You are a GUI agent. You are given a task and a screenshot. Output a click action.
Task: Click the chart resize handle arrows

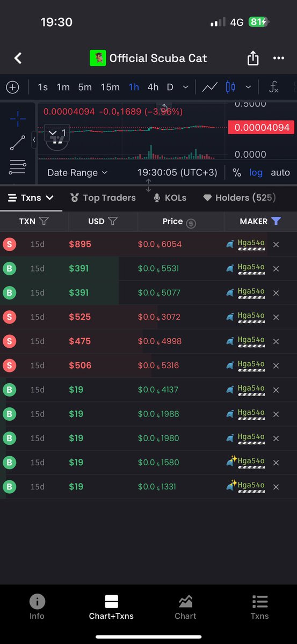click(x=149, y=186)
